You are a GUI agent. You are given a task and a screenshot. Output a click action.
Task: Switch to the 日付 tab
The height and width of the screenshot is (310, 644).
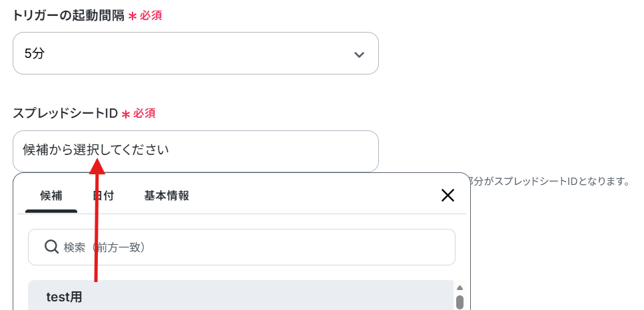pos(103,196)
